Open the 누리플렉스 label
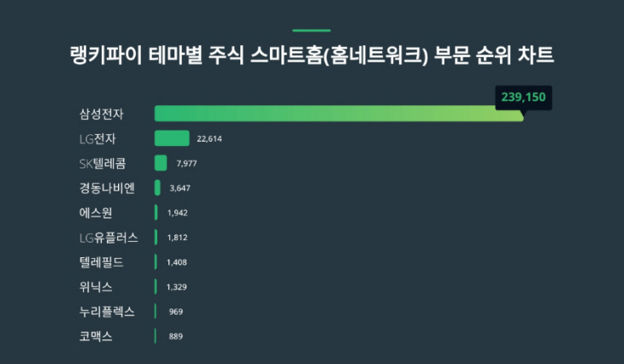 (107, 312)
